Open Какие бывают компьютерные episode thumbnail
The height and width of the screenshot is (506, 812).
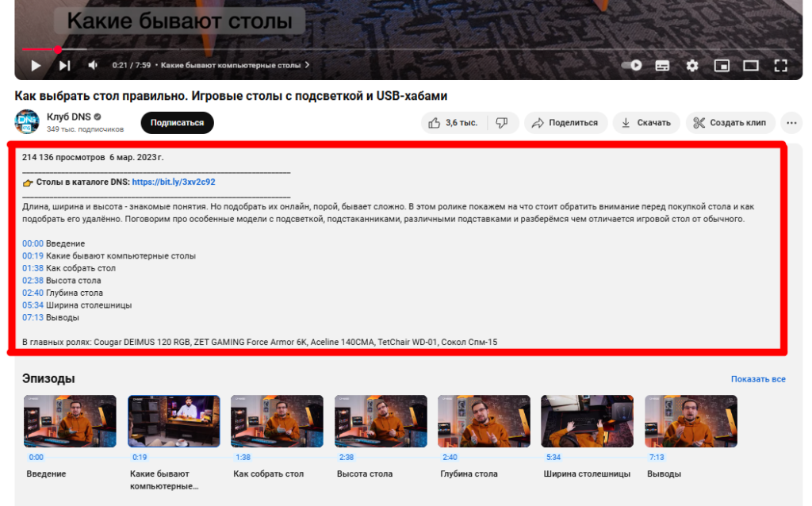pos(174,421)
